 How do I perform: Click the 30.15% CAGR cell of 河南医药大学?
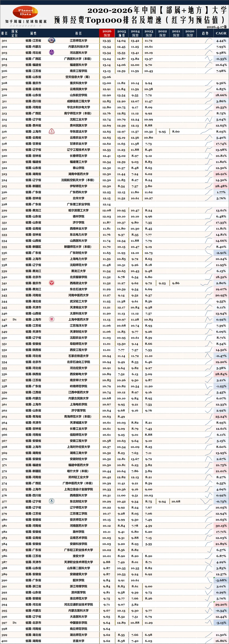click(221, 526)
